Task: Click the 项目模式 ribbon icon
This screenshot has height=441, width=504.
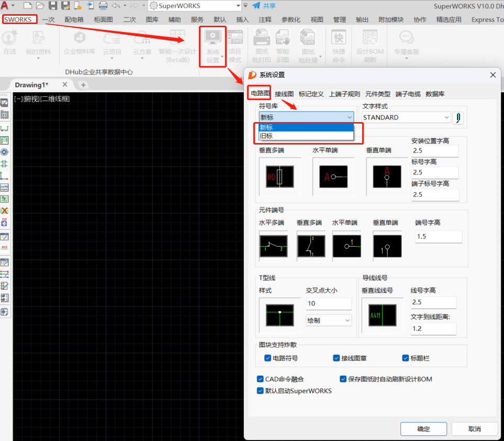Action: [235, 46]
